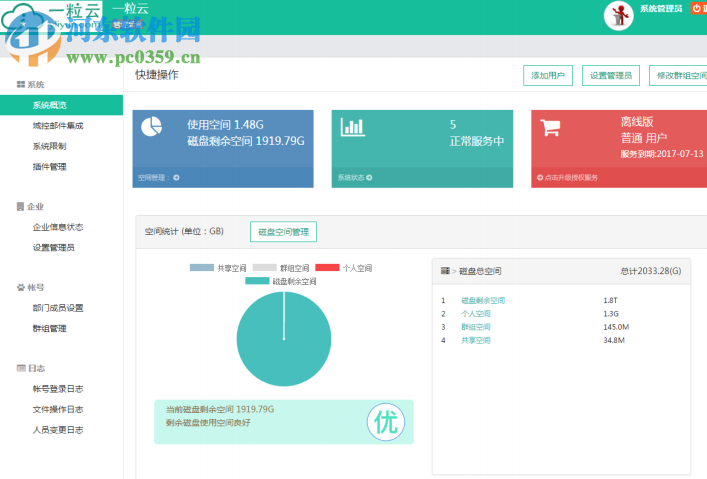Screen dimensions: 707x479
Task: Click the orange power logout icon
Action: pyautogui.click(x=699, y=8)
